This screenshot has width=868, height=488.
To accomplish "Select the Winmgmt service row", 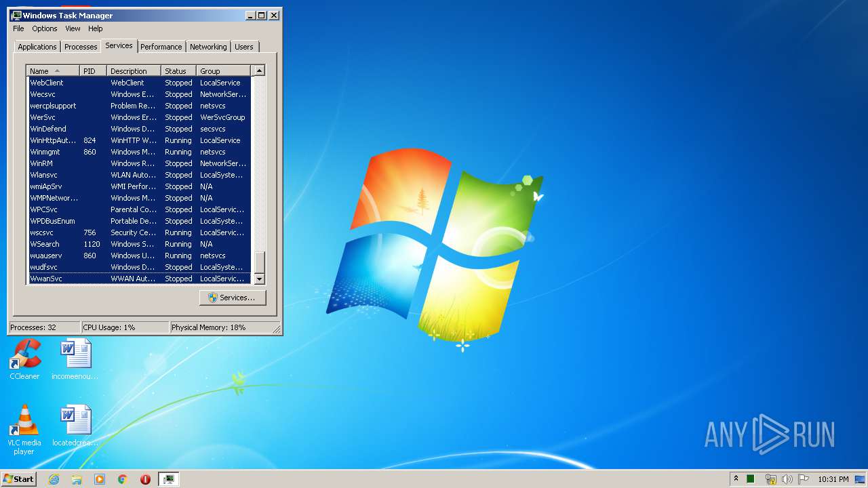I will (x=139, y=152).
